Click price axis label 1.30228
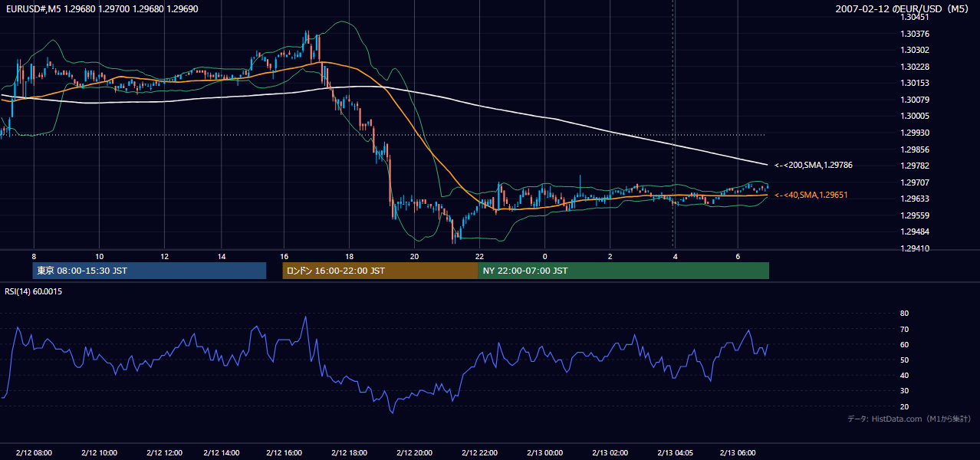980x460 pixels. coord(915,67)
